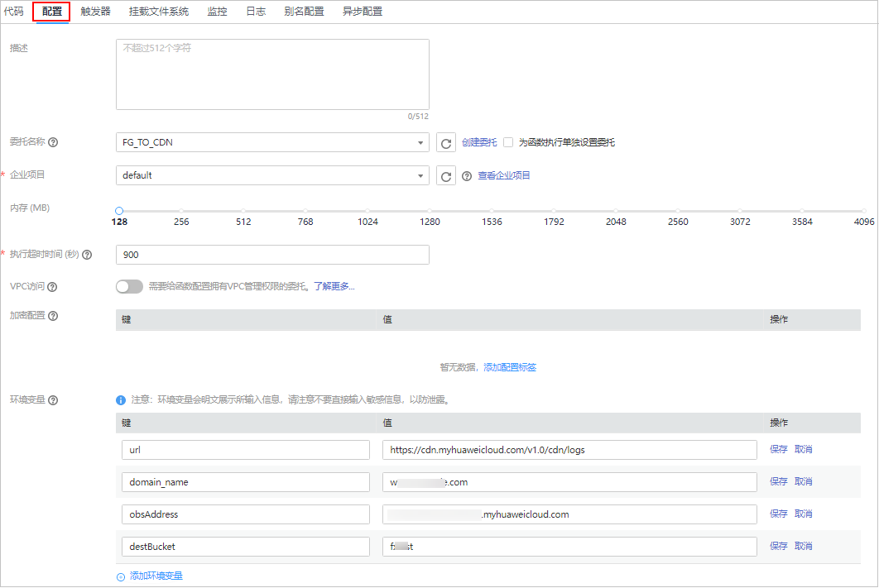
Task: Open the 日志 tab
Action: [x=256, y=12]
